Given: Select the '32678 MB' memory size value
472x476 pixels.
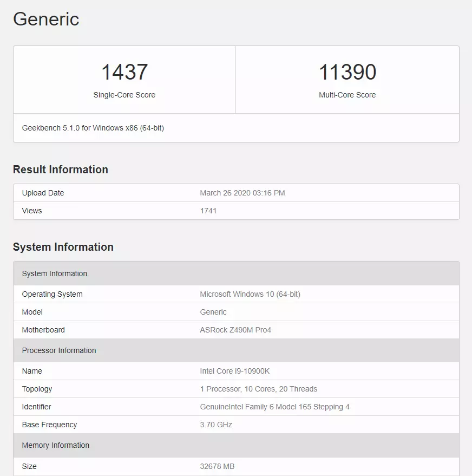Looking at the screenshot, I should [217, 466].
